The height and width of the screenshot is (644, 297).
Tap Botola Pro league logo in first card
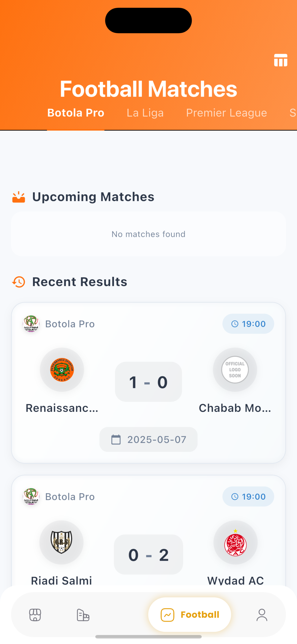[31, 324]
